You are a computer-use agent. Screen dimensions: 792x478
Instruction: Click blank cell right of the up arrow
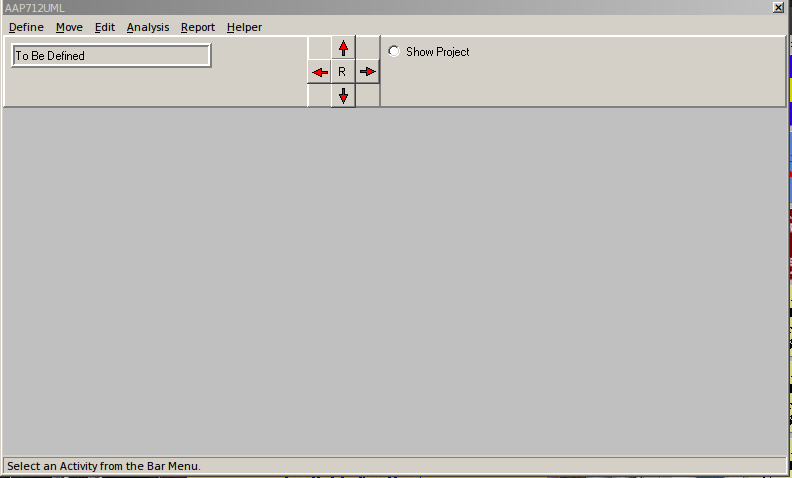(368, 47)
